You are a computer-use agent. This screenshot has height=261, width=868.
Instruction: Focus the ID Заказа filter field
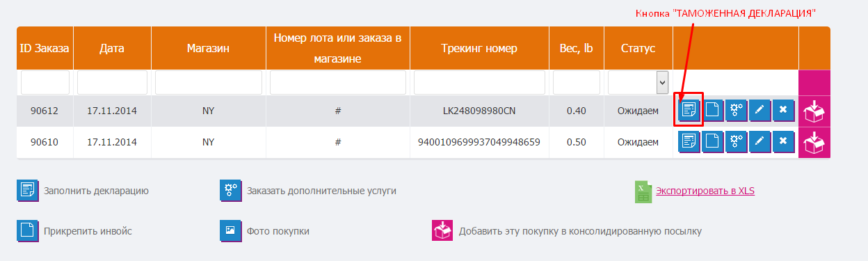[x=45, y=82]
